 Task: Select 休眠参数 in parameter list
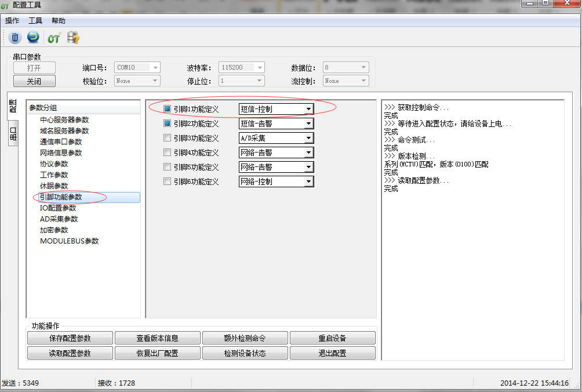click(54, 186)
